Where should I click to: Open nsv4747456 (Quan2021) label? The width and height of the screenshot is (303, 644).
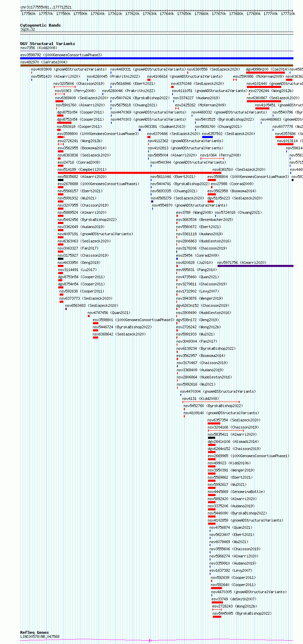pos(109,313)
